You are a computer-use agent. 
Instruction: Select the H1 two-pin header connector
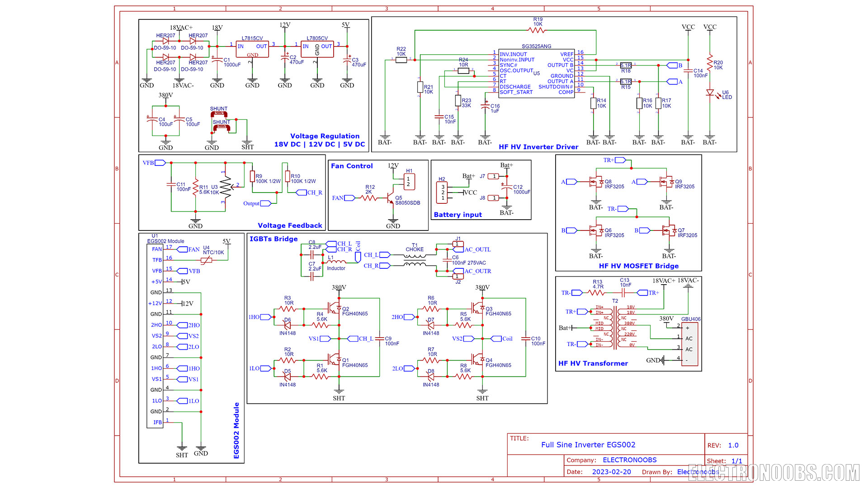pos(408,182)
